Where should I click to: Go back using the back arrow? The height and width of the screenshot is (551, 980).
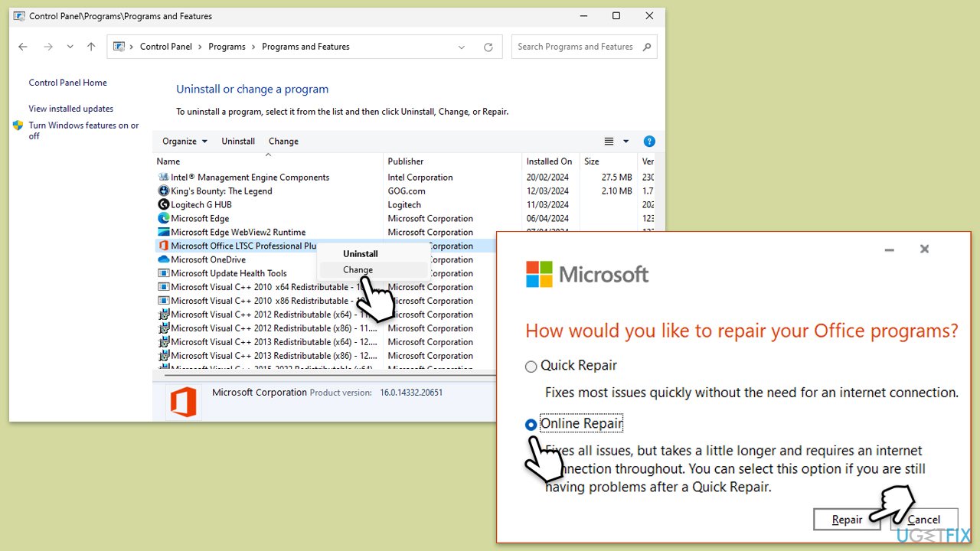[23, 47]
